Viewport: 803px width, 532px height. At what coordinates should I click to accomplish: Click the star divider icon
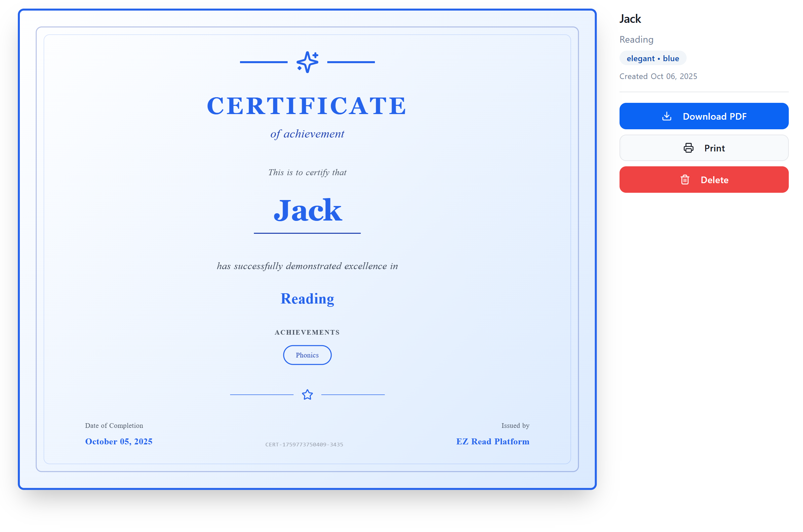[307, 394]
